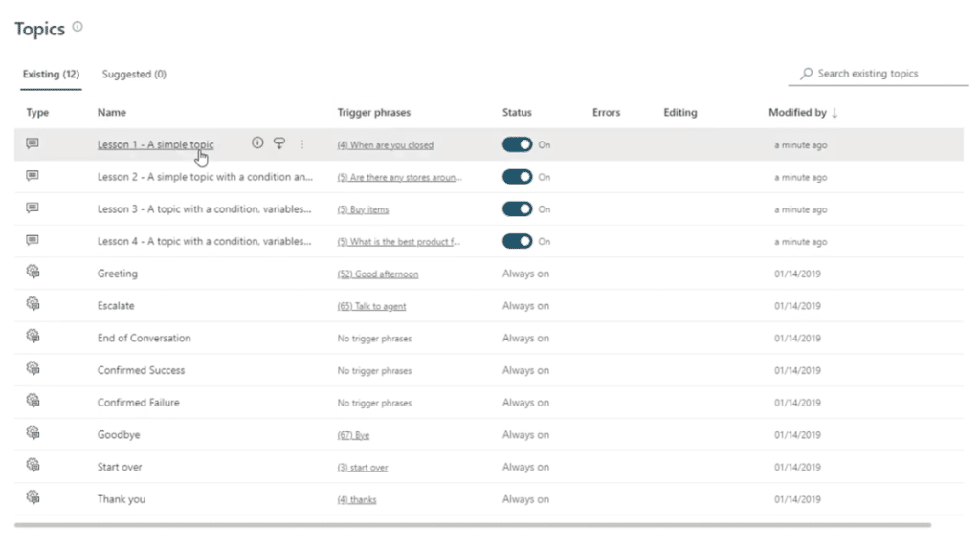Click the system topic icon for Greeting

pos(33,272)
